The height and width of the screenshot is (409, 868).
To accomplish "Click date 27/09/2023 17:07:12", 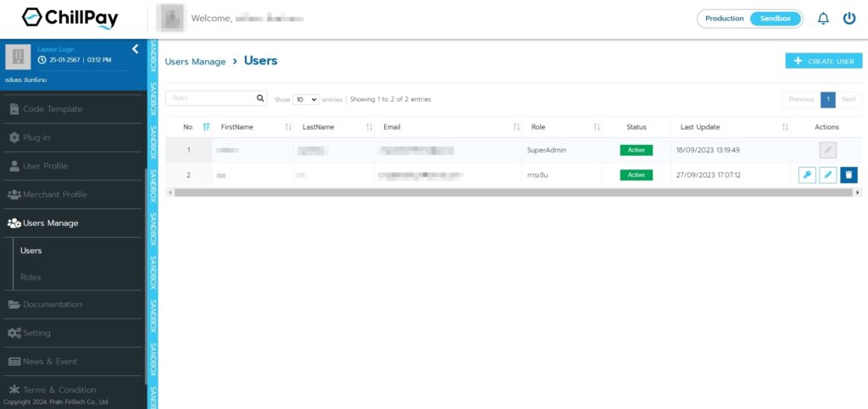I will pyautogui.click(x=709, y=175).
